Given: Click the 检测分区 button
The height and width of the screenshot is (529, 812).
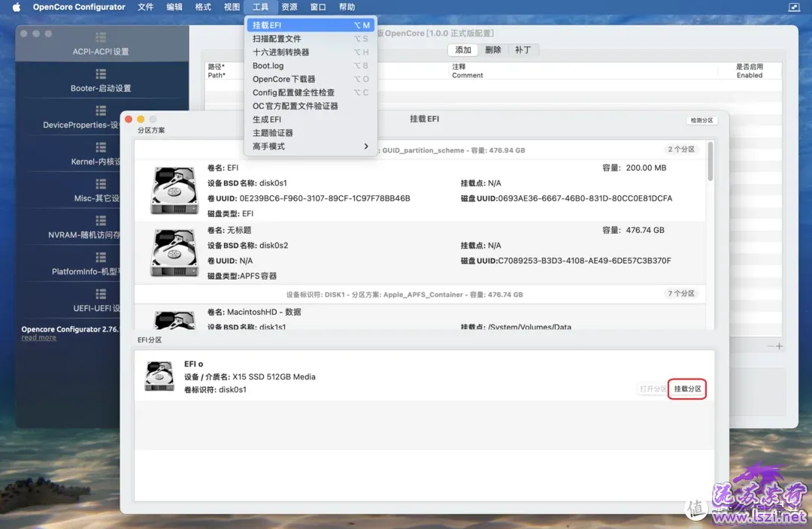Looking at the screenshot, I should tap(701, 120).
